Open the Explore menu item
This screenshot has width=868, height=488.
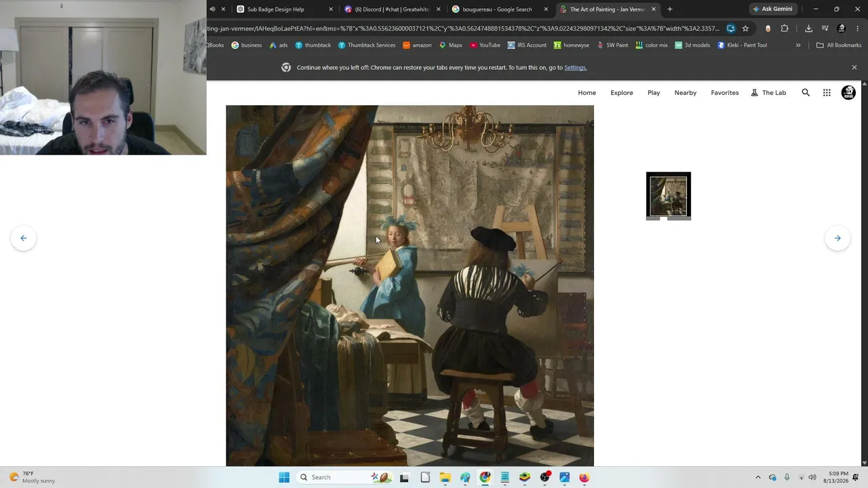click(x=622, y=93)
